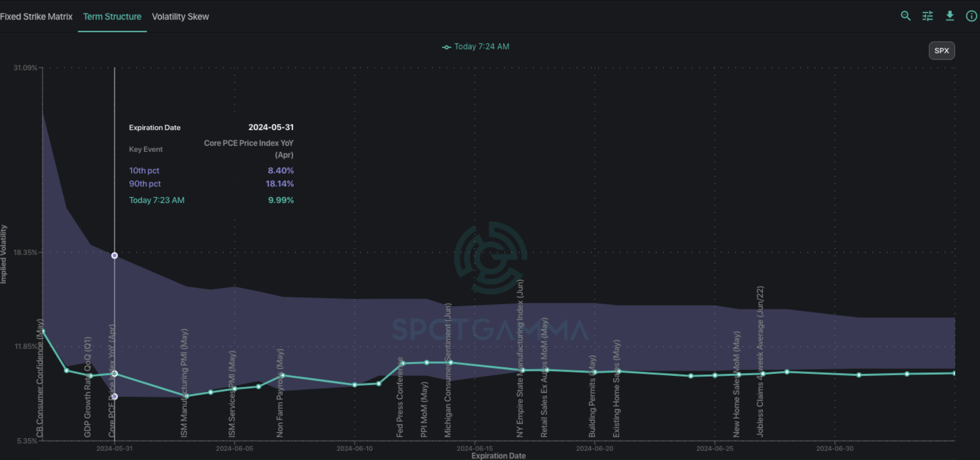The image size is (980, 460).
Task: Click the last data point at the chart's right edge
Action: click(x=954, y=373)
